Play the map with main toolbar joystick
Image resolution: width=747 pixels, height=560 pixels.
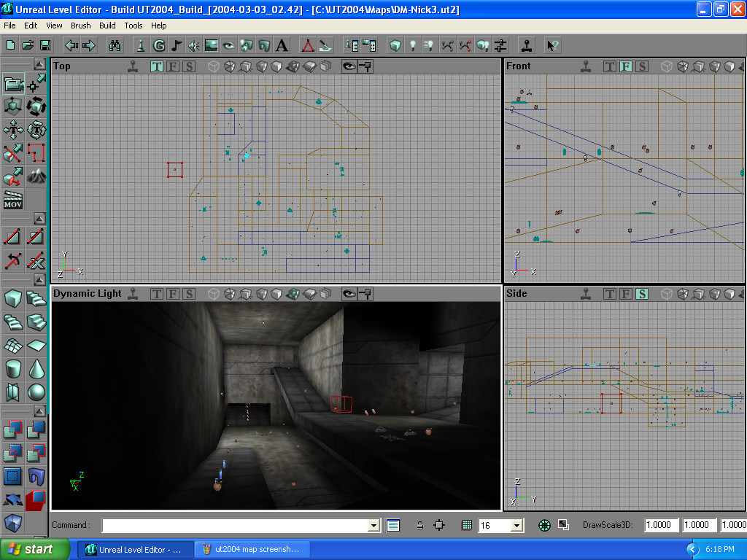(527, 46)
